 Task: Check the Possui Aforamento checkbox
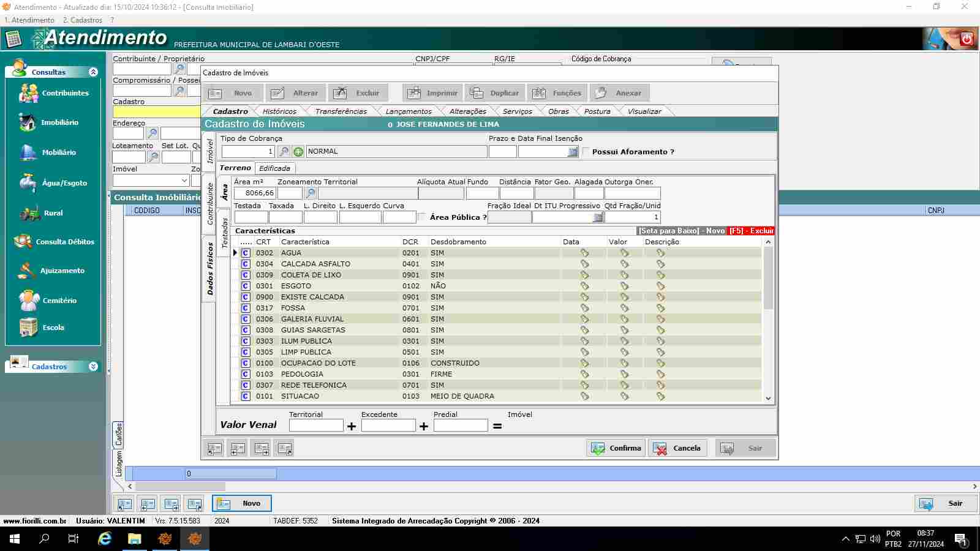click(x=586, y=152)
